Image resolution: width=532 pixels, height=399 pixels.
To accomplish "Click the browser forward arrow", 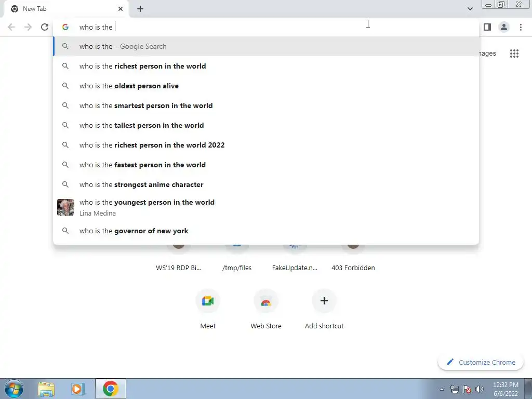I will tap(28, 27).
